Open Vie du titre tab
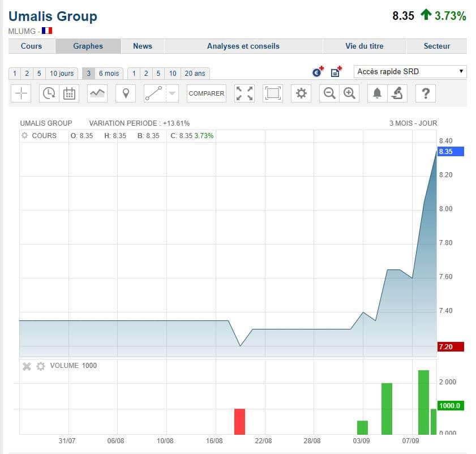This screenshot has width=476, height=454. tap(364, 46)
